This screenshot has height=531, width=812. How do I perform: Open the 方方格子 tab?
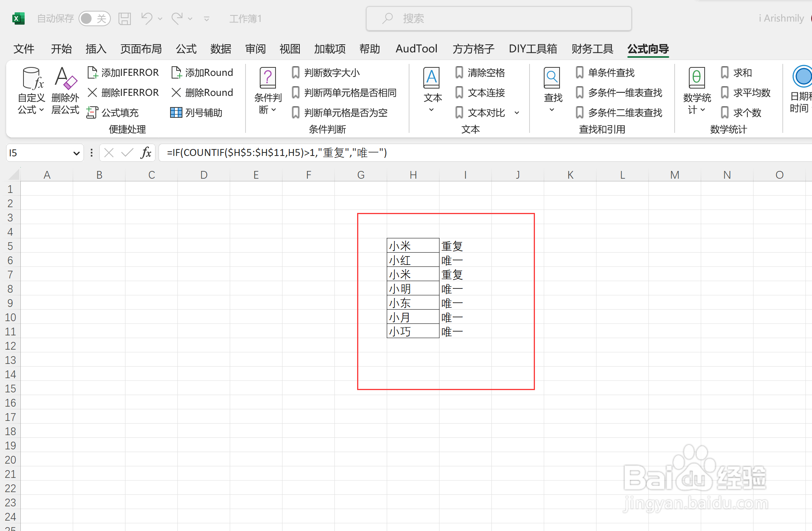pos(473,49)
